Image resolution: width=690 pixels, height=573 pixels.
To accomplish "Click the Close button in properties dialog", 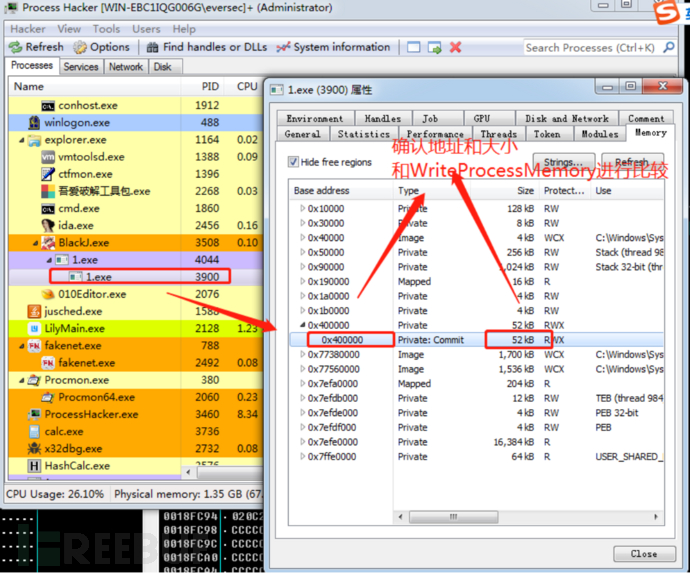I will (x=643, y=553).
